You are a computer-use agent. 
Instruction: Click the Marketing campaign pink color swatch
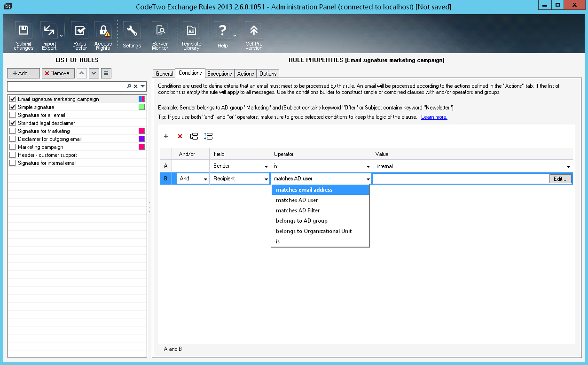141,147
